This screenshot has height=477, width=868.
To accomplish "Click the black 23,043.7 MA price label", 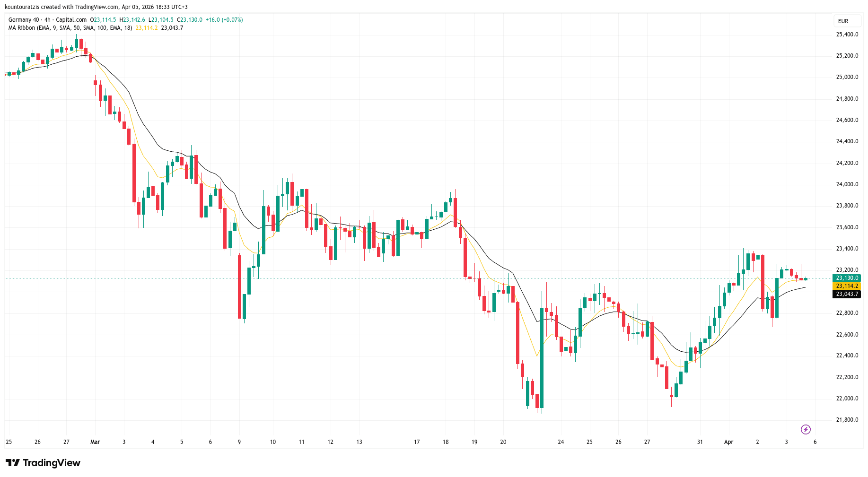I will (847, 294).
